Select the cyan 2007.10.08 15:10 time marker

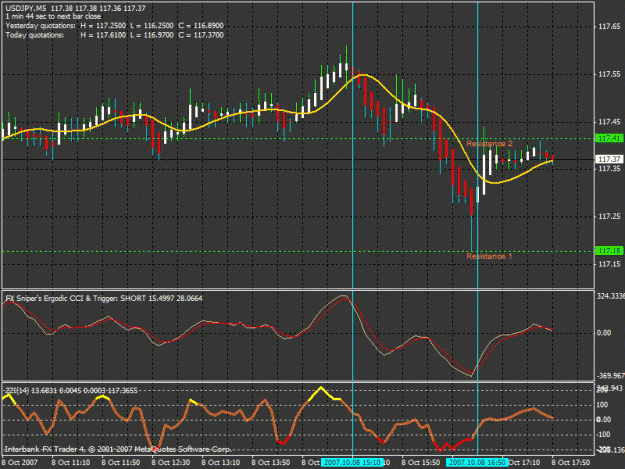(352, 462)
